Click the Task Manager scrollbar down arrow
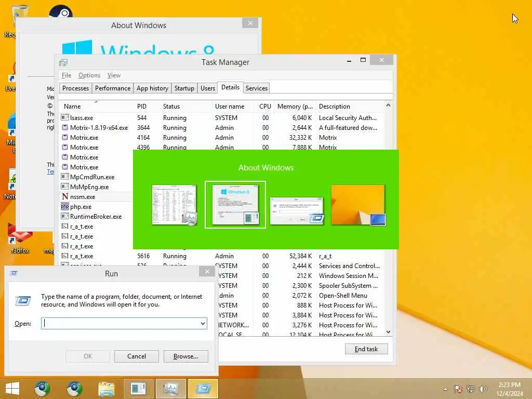Viewport: 532px width, 399px height. (388, 332)
